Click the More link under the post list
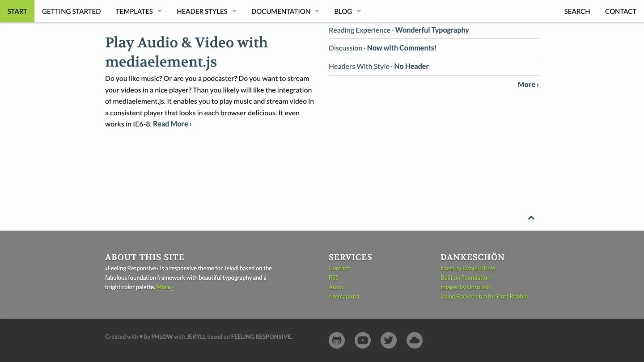 [x=528, y=84]
